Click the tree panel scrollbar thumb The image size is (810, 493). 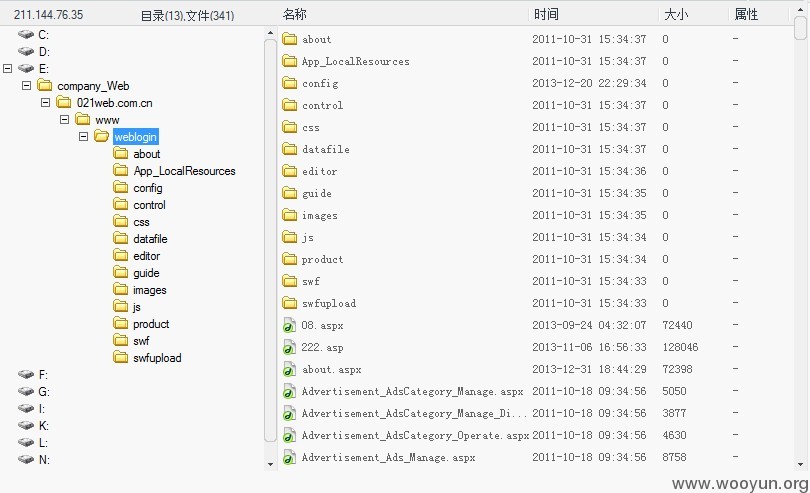click(x=270, y=240)
